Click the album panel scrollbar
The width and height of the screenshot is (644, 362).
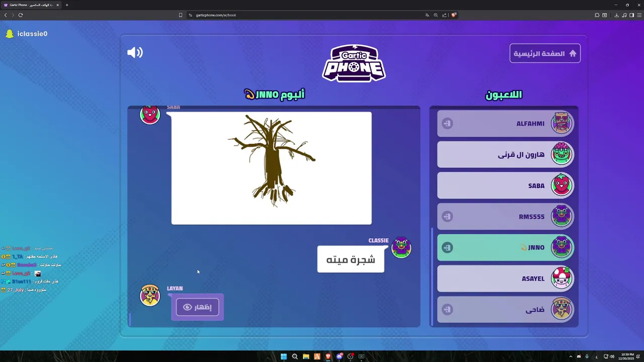[130, 320]
